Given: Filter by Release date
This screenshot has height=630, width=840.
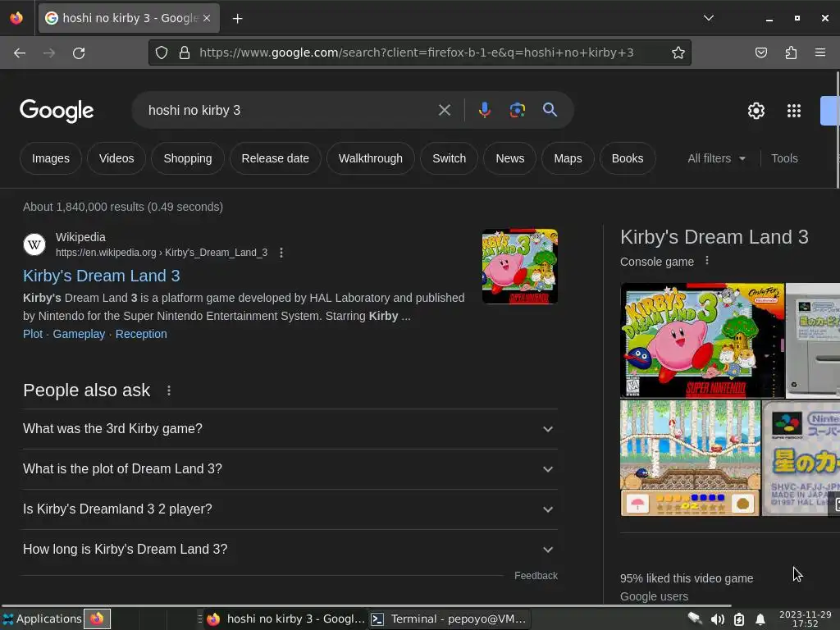Looking at the screenshot, I should (x=276, y=158).
